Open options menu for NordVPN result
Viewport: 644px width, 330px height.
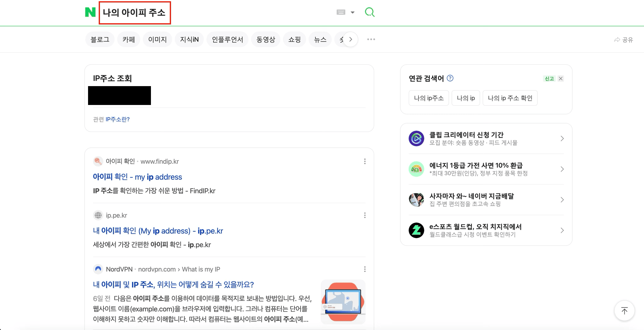[x=365, y=269]
